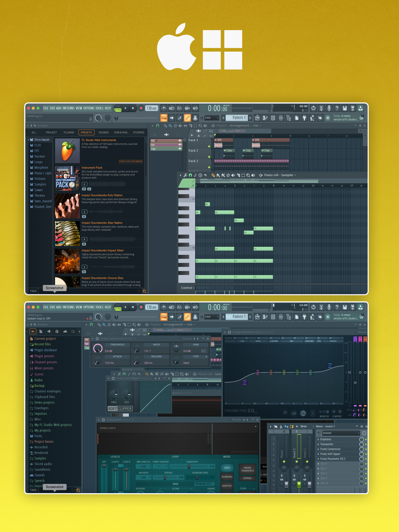The width and height of the screenshot is (399, 532).
Task: Toggle the Emphasis effect slot enable light
Action: coord(366,439)
